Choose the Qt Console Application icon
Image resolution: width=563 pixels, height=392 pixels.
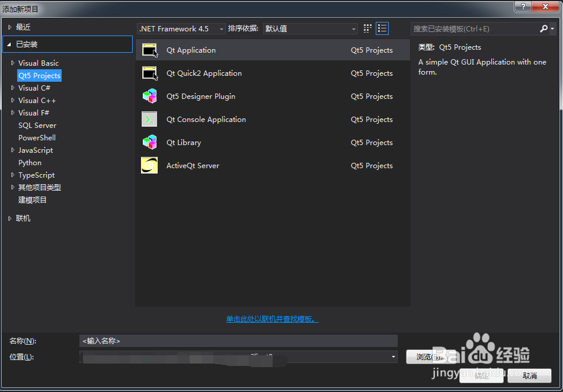[149, 120]
